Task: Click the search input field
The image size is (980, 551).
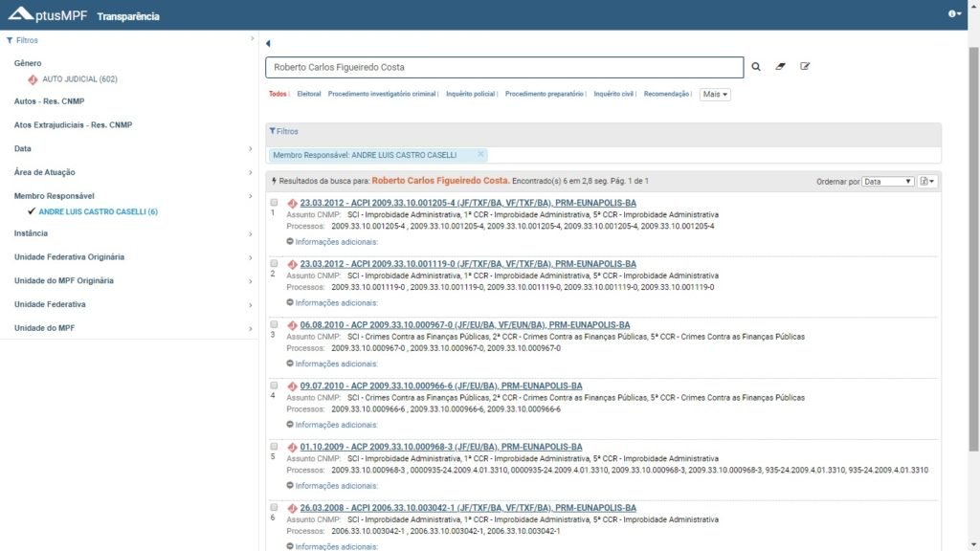Action: (x=504, y=67)
